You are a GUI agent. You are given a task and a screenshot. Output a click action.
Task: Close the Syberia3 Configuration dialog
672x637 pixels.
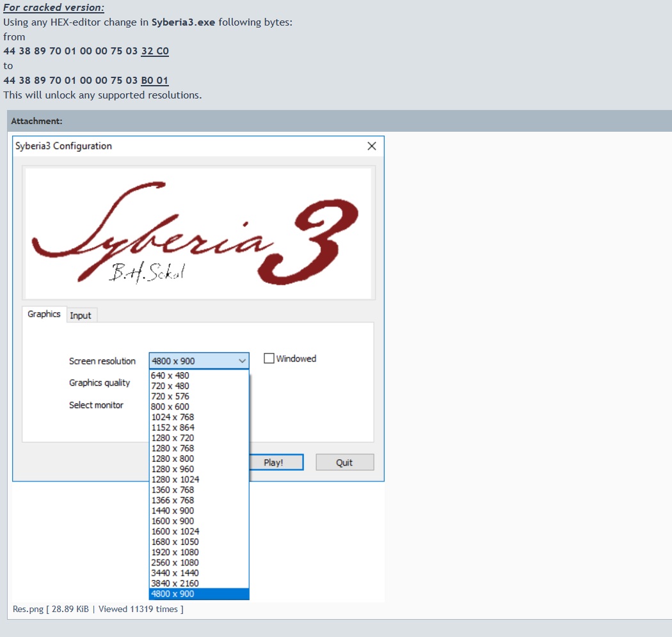pyautogui.click(x=372, y=146)
